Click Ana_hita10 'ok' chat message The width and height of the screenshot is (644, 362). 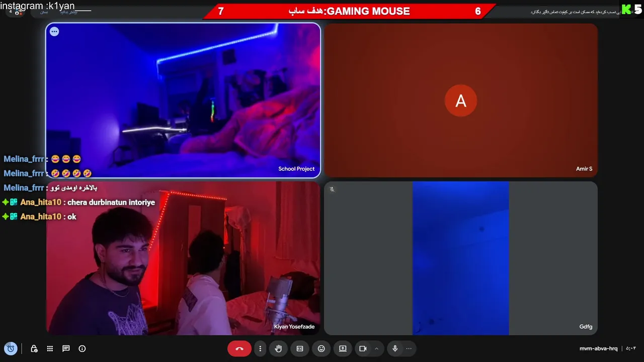point(72,217)
